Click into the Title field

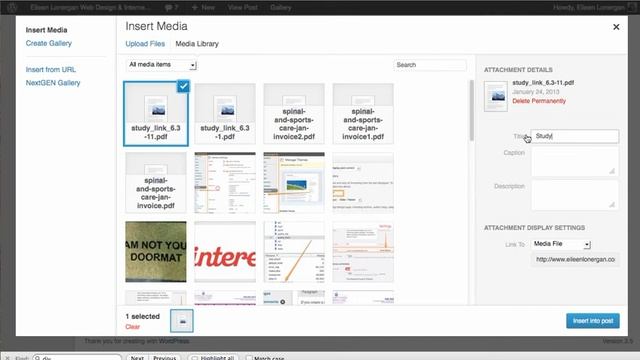coord(575,136)
